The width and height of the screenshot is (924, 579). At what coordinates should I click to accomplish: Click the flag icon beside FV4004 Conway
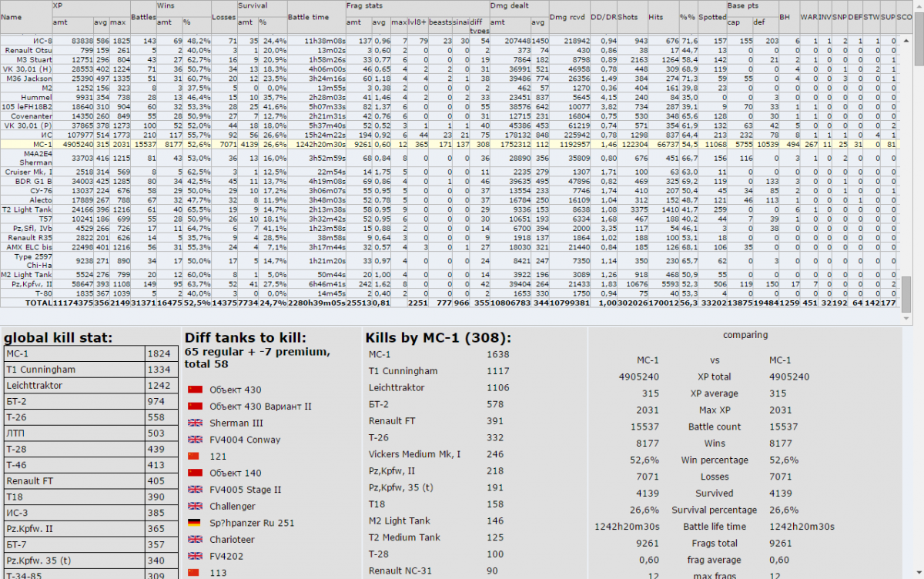(195, 440)
